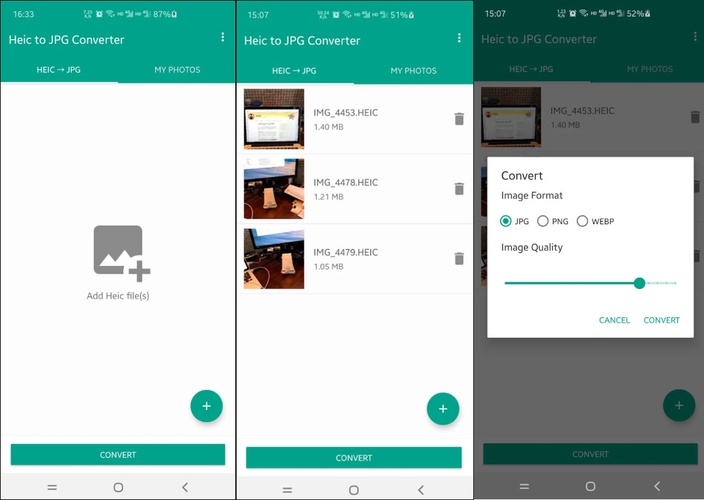Image resolution: width=704 pixels, height=500 pixels.
Task: Tap alarm icon in middle screen status bar
Action: click(335, 15)
